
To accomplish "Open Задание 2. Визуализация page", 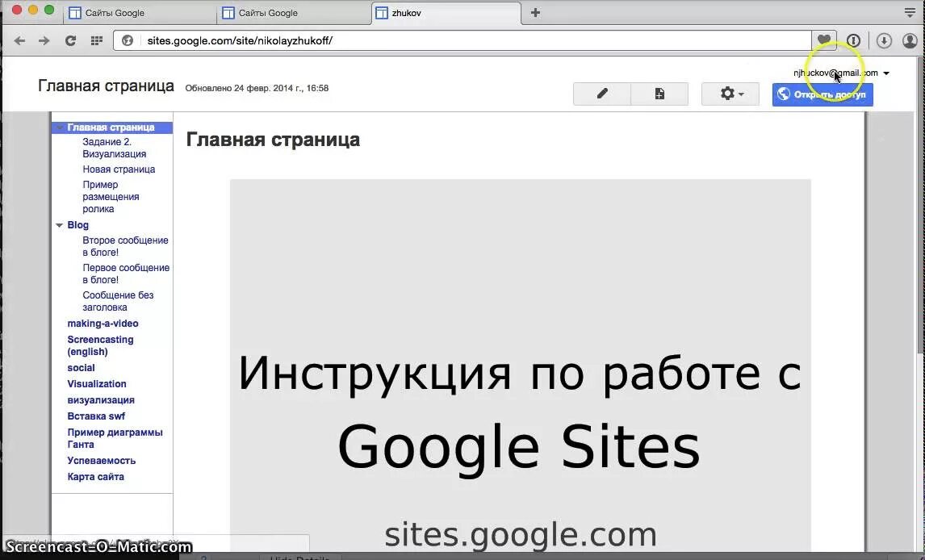I will (115, 148).
